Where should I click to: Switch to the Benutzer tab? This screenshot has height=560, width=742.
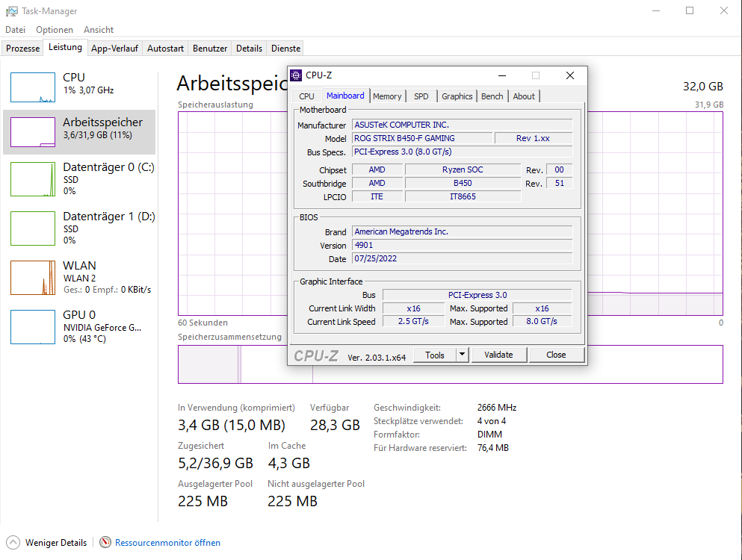(210, 49)
